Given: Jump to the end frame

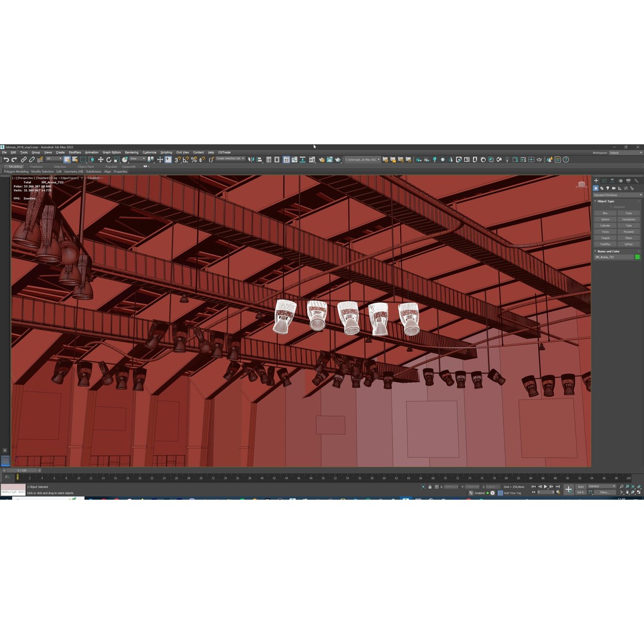Looking at the screenshot, I should 558,487.
